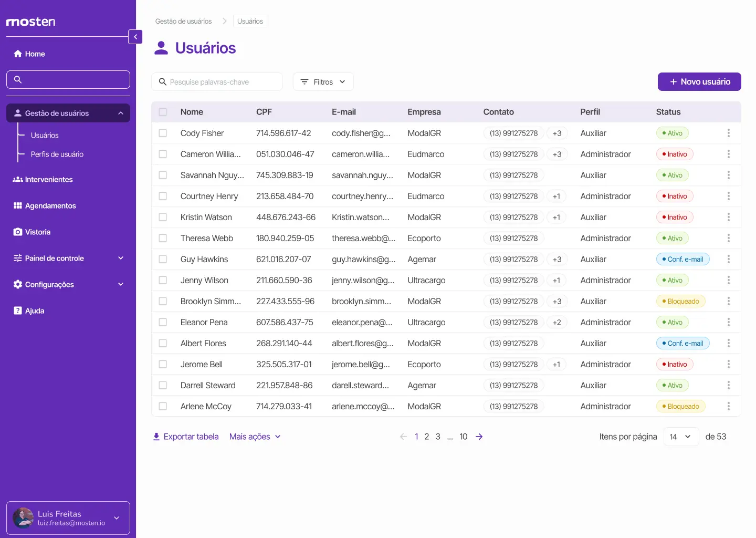Go to Vistoria camera icon item
The height and width of the screenshot is (538, 756).
(x=18, y=232)
